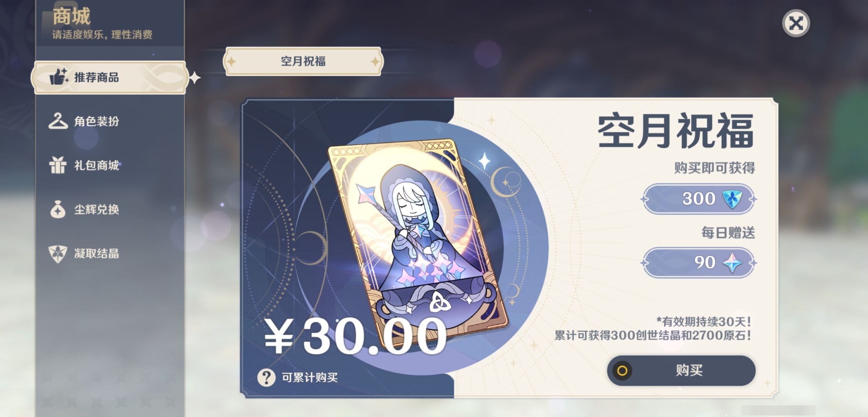Click the 可累计购买 info text
This screenshot has width=868, height=417.
(310, 377)
